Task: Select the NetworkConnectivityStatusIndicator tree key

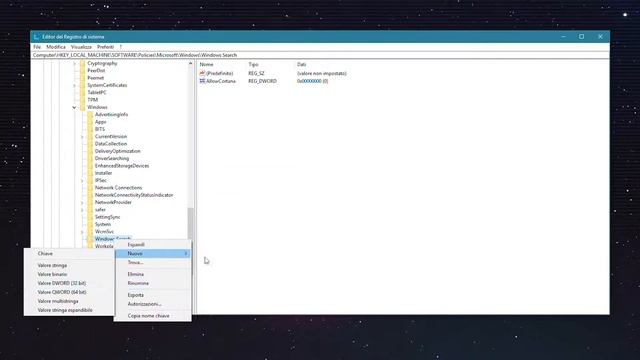Action: 134,195
